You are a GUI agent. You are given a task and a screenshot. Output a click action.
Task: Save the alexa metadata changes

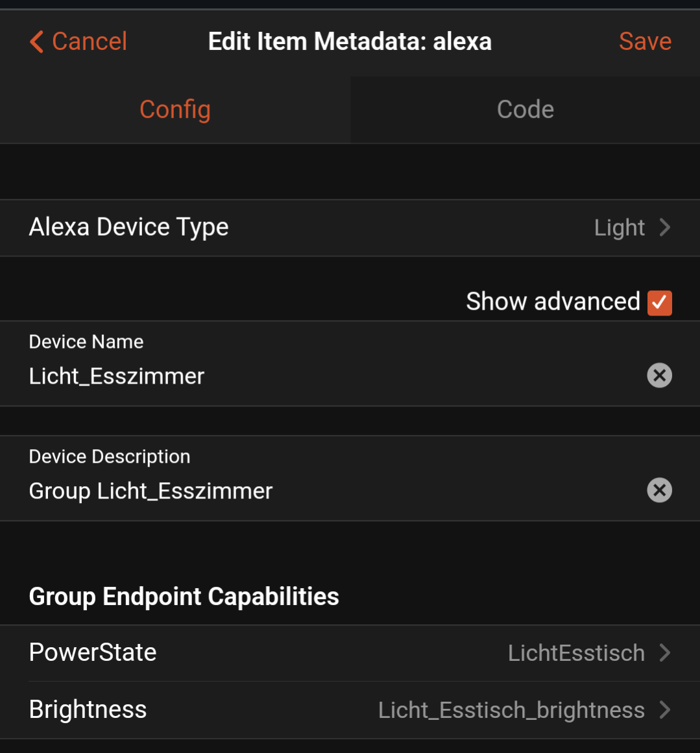[x=645, y=42]
